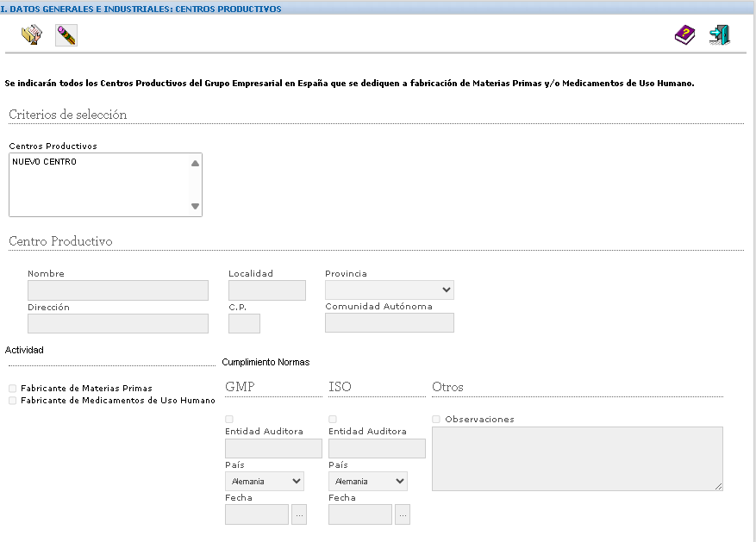Select NUEVO CENTRO in the list
The width and height of the screenshot is (756, 542).
[x=45, y=162]
